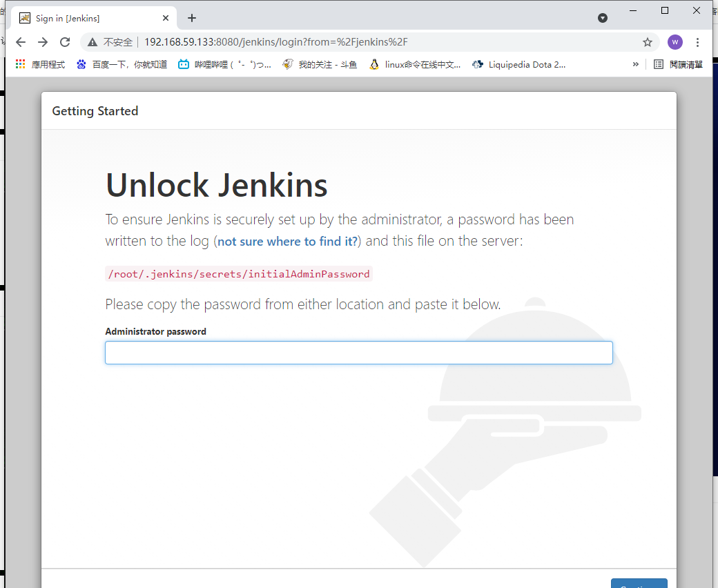Screen dimensions: 718x588
Task: Open the Chrome three-dot menu
Action: click(697, 42)
